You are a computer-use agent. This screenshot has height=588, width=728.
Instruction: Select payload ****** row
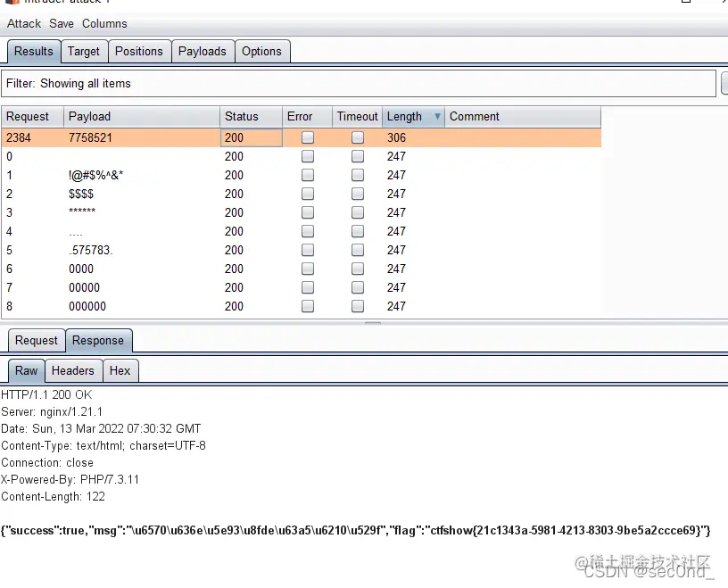[301, 212]
